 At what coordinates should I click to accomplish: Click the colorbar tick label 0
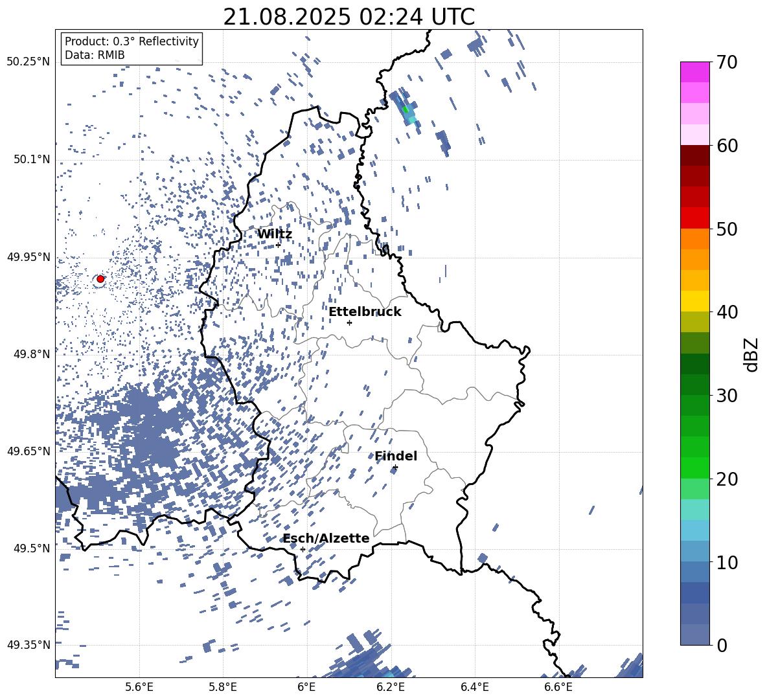click(x=722, y=646)
